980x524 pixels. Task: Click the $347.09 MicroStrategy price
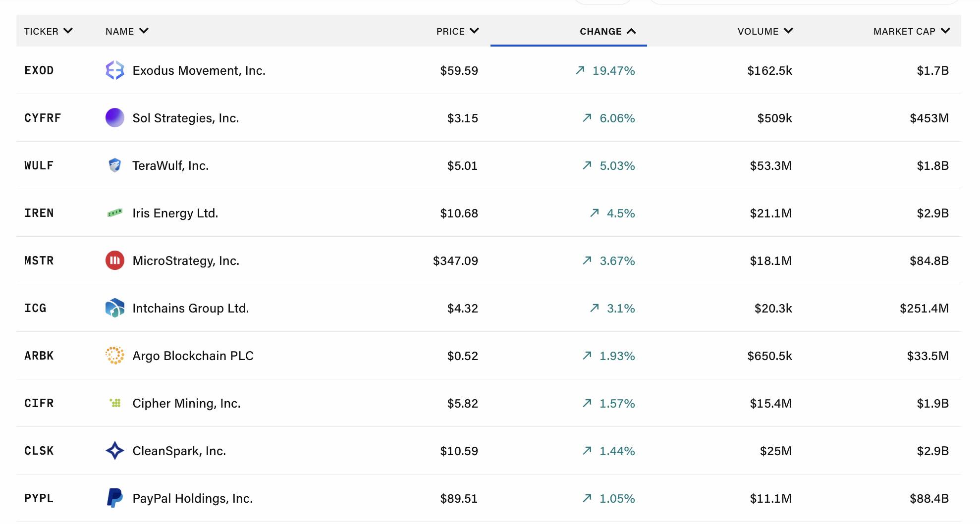[x=455, y=261]
